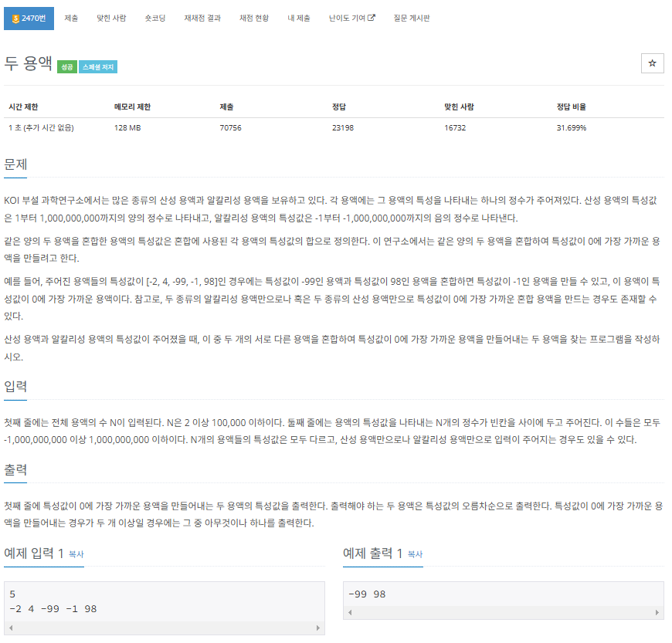Image resolution: width=672 pixels, height=643 pixels.
Task: Click the 문제 section heading
Action: (15, 164)
